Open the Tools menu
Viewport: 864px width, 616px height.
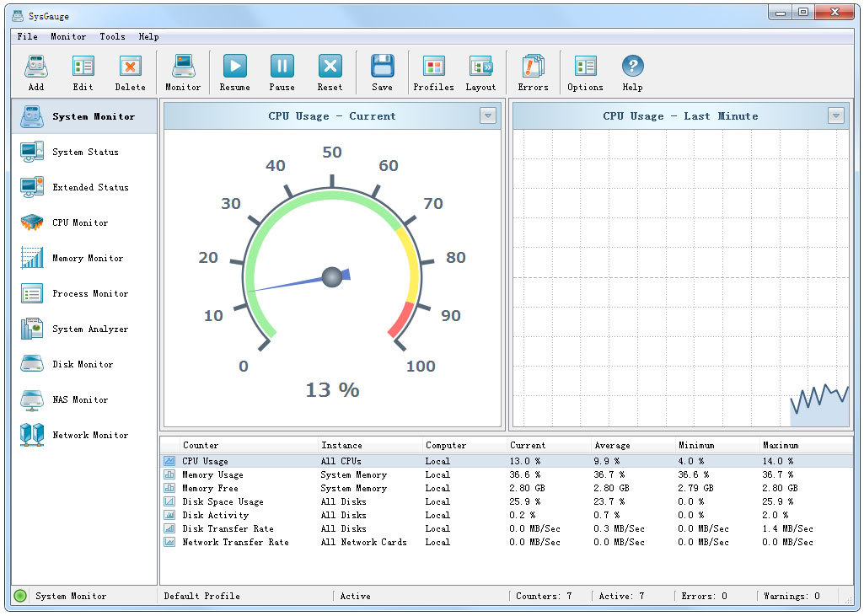coord(112,36)
